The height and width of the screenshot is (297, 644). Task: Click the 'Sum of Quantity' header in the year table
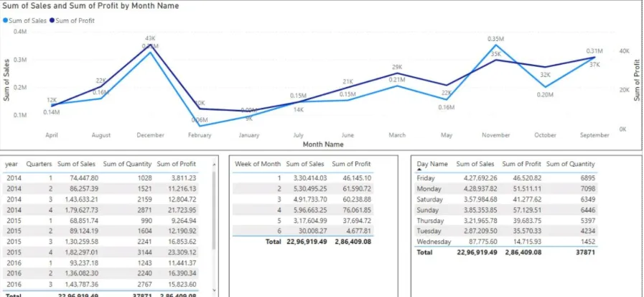pos(127,164)
